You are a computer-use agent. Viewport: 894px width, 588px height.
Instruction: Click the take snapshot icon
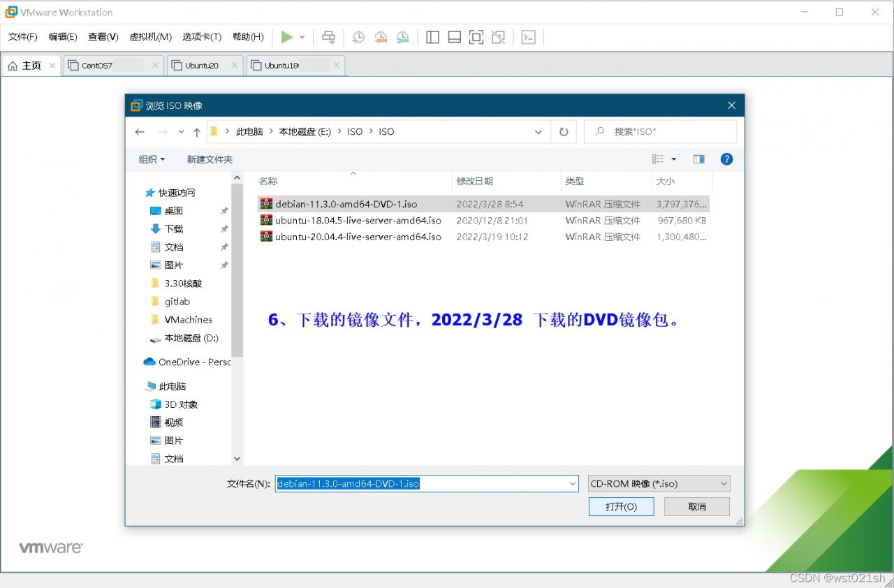tap(358, 37)
